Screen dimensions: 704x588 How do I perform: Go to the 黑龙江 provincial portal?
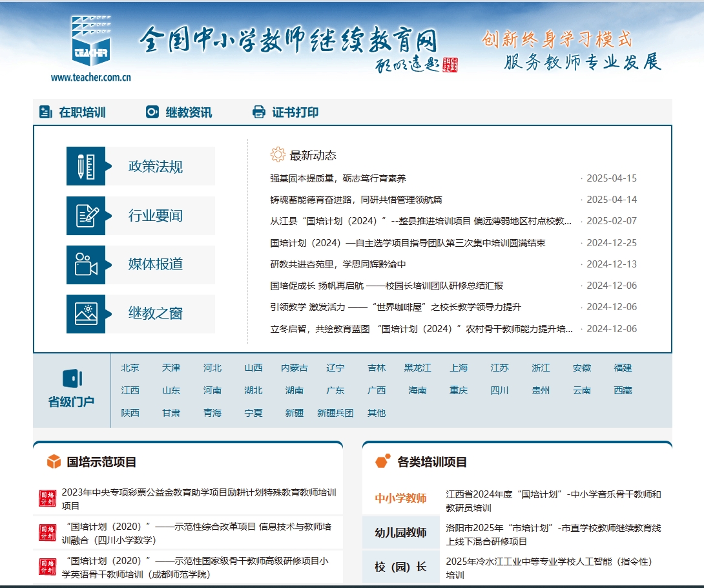[x=417, y=368]
